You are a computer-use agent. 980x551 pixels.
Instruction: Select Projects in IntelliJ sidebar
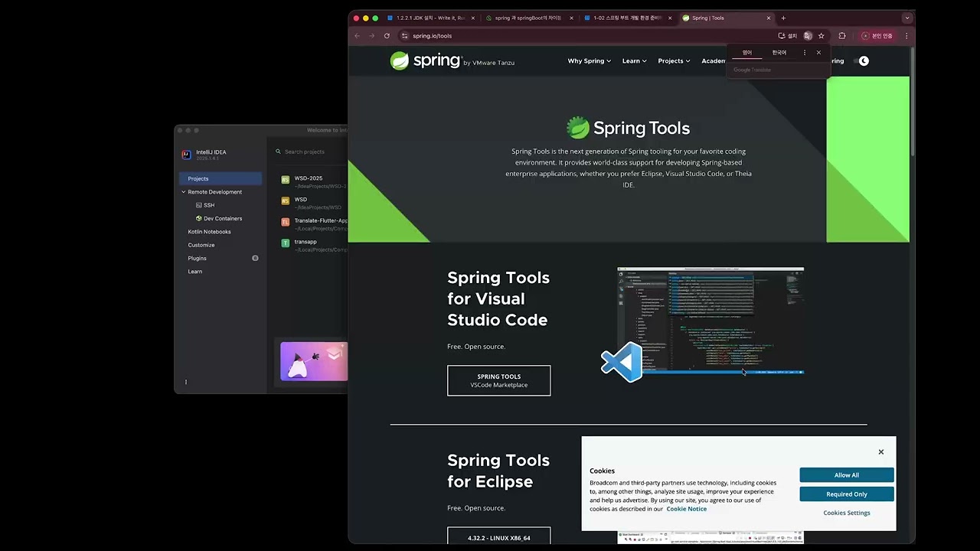tap(220, 178)
